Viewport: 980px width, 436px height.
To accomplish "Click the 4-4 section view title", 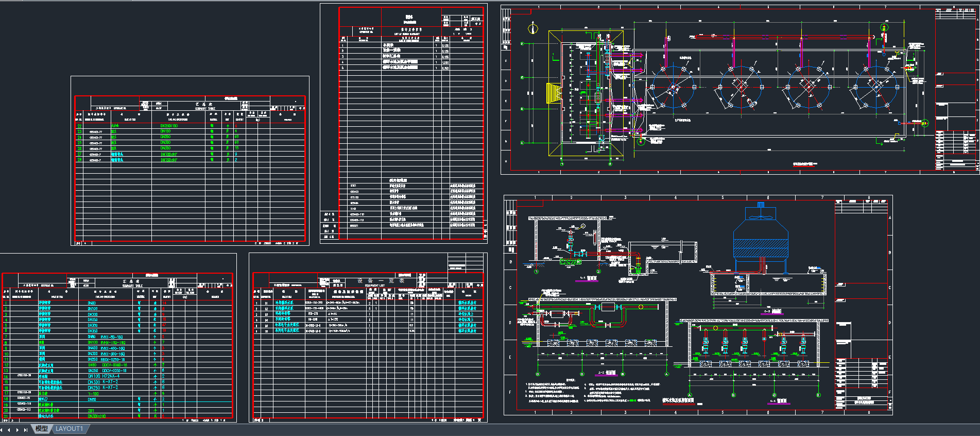I will click(778, 401).
